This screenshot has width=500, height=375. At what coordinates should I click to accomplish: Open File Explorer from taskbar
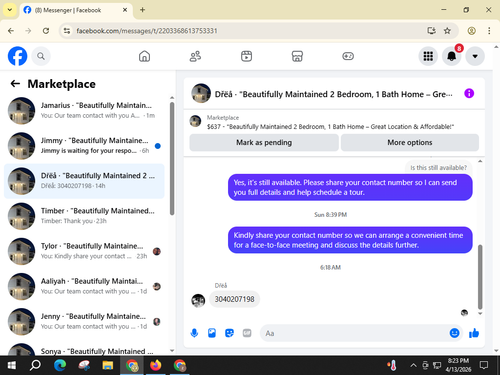coord(108,365)
